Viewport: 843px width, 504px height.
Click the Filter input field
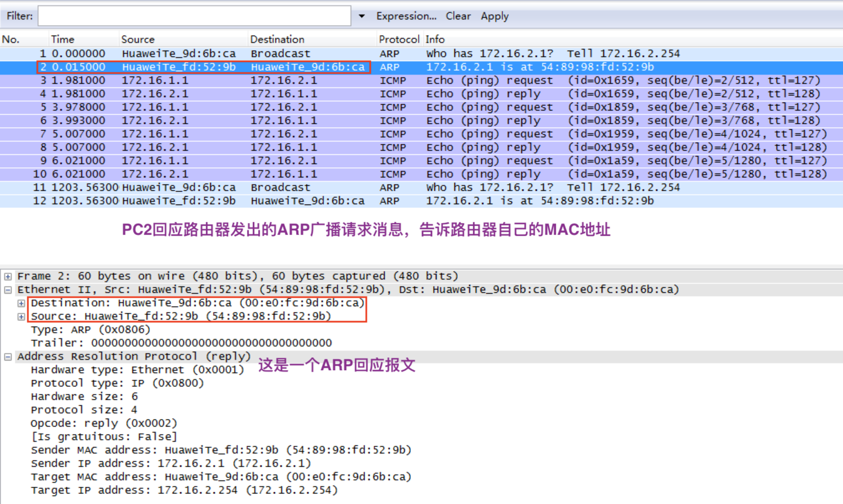click(194, 16)
